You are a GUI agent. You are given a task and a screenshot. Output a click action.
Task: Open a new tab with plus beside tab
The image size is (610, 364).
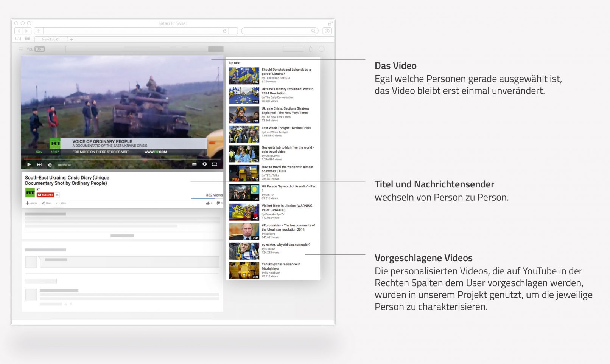pos(72,39)
